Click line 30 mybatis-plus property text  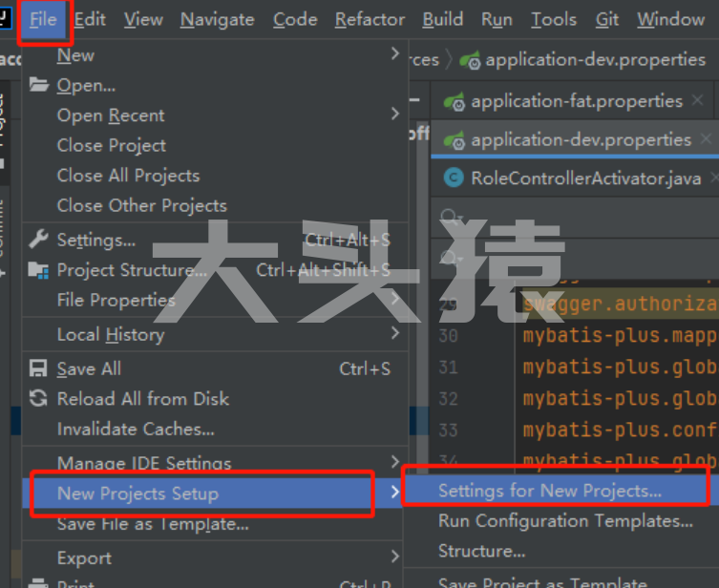point(621,335)
